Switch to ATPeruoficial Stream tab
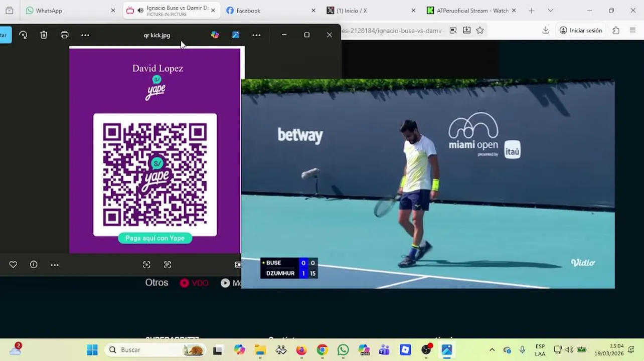 471,11
